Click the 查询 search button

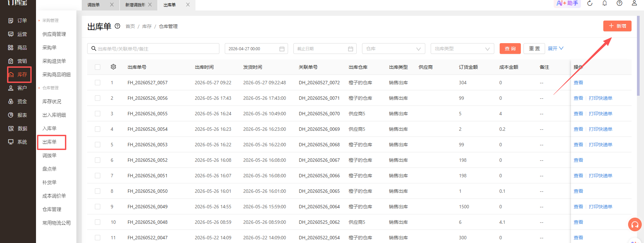coord(510,49)
